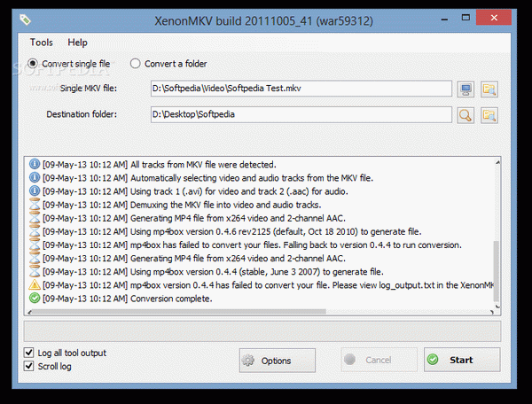
Task: Select 'Convert a folder' radio button
Action: (x=135, y=64)
